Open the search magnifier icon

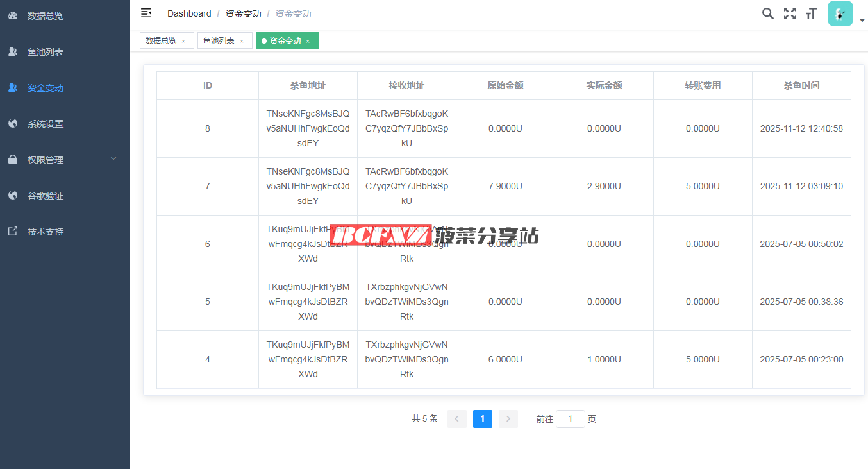pyautogui.click(x=767, y=13)
